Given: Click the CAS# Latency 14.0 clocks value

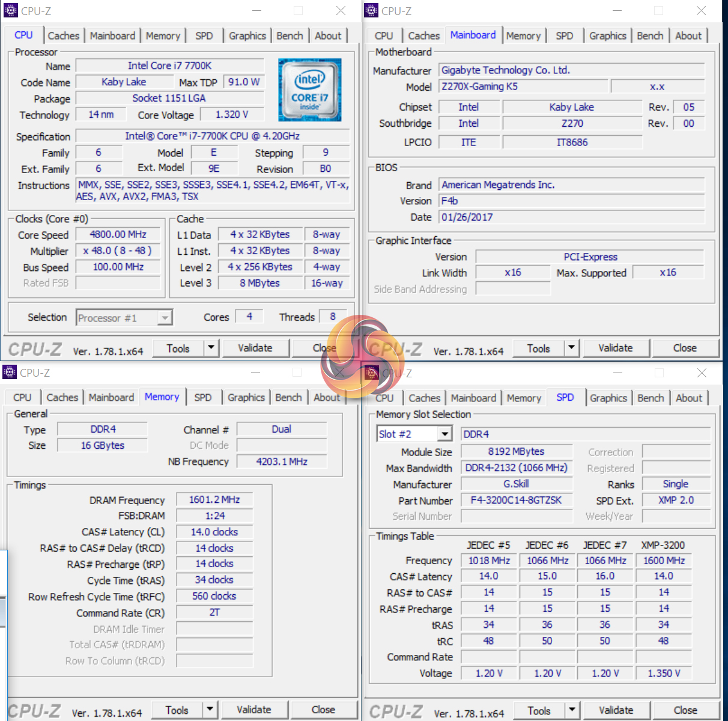Looking at the screenshot, I should tap(214, 532).
